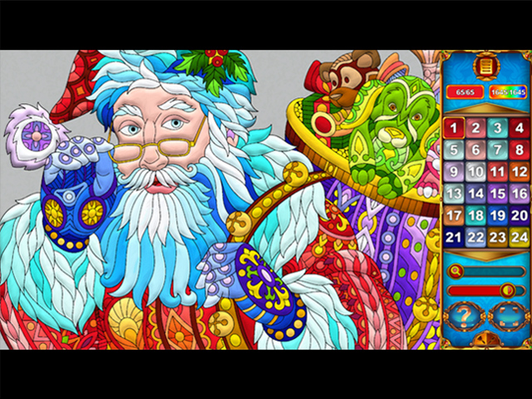This screenshot has height=399, width=532.
Task: Pick the yellow swatch number 24
Action: pos(518,237)
